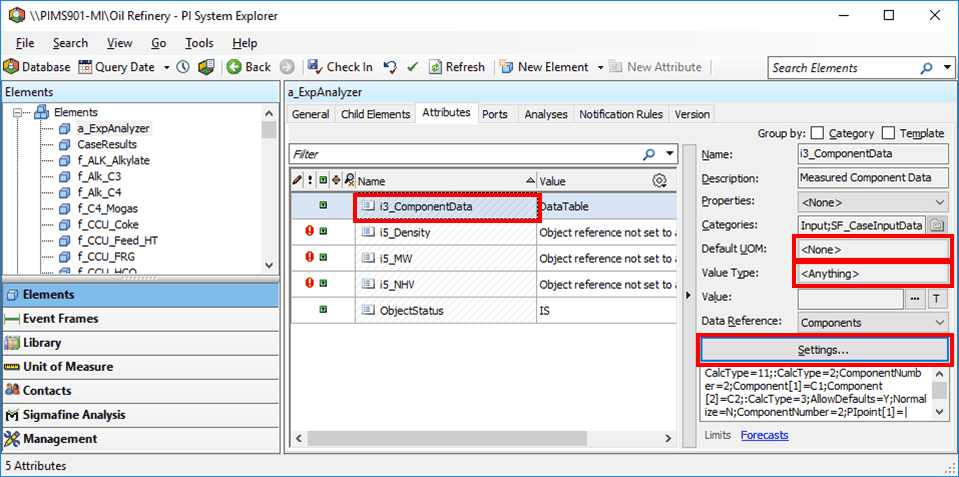Enable Group by Template checkbox
The width and height of the screenshot is (959, 477).
point(889,133)
